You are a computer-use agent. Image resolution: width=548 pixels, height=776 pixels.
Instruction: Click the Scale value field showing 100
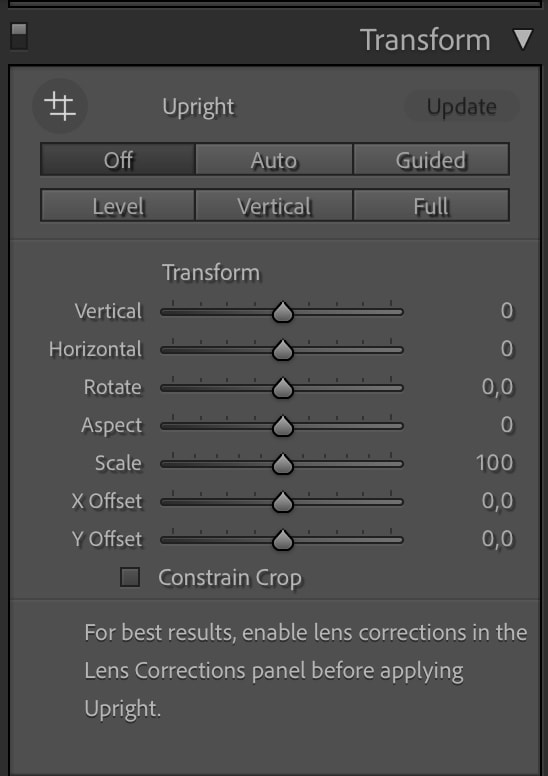click(495, 463)
